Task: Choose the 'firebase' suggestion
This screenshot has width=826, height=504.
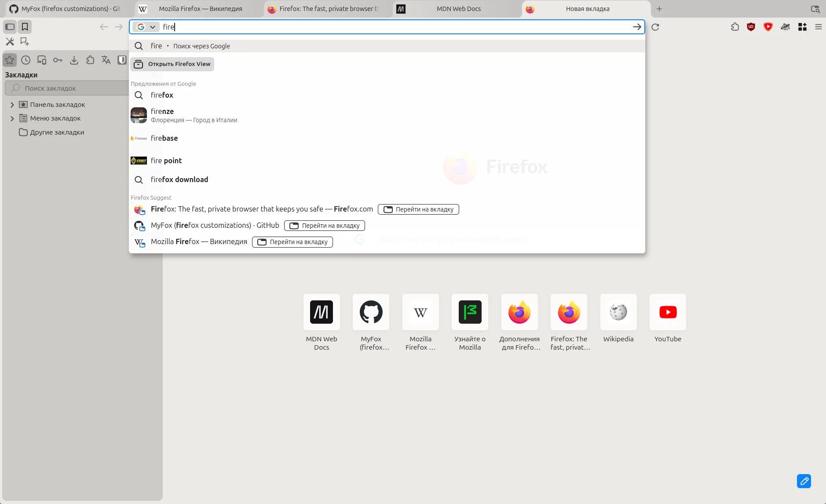Action: coord(387,138)
